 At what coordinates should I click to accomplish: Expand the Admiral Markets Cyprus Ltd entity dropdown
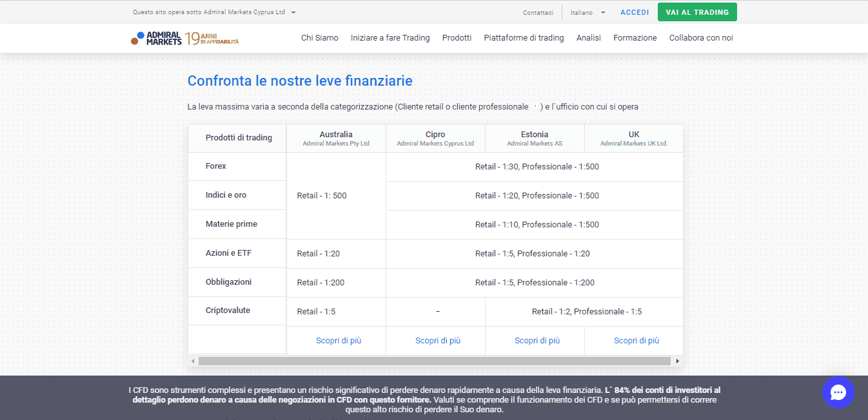[293, 12]
